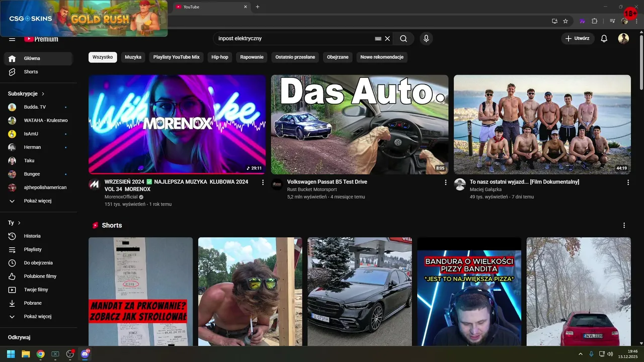Select the Nowe rekomendacje chip
Viewport: 644px width, 362px height.
(x=382, y=57)
